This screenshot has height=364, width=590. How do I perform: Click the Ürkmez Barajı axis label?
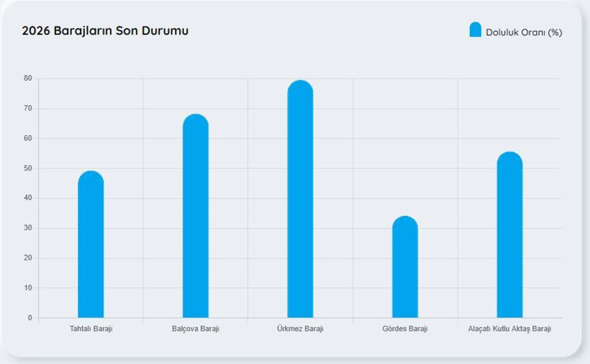coord(300,329)
